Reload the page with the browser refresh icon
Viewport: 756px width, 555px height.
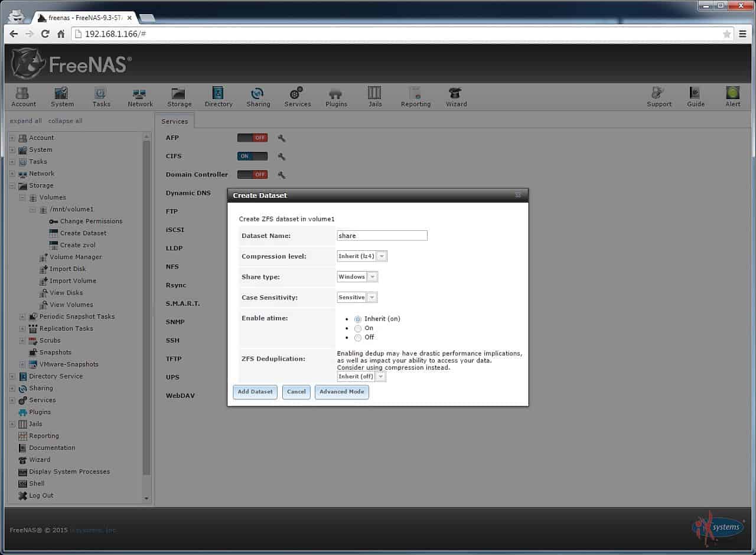(45, 34)
